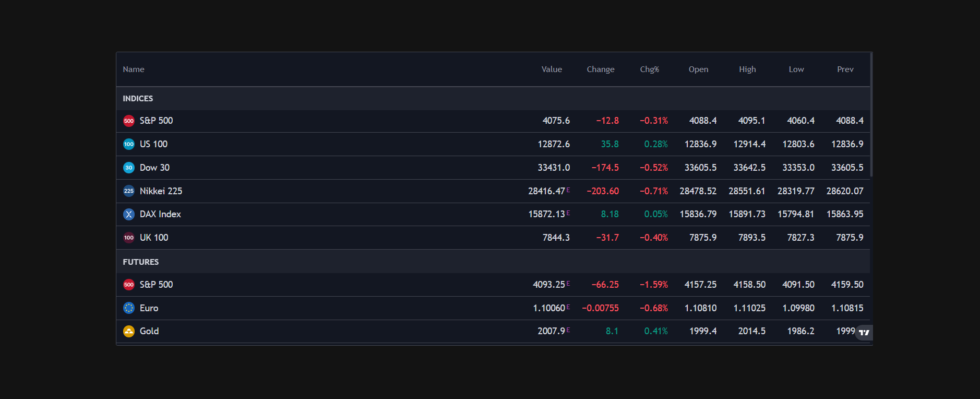Click the Euro futures flag icon
The width and height of the screenshot is (980, 399).
129,308
